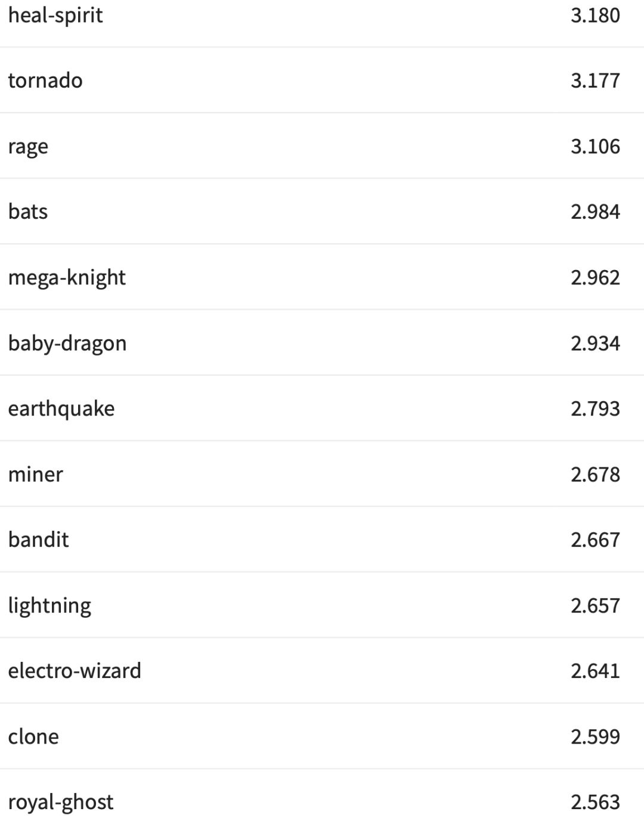Image resolution: width=644 pixels, height=827 pixels.
Task: Select the clone card name
Action: coord(33,736)
